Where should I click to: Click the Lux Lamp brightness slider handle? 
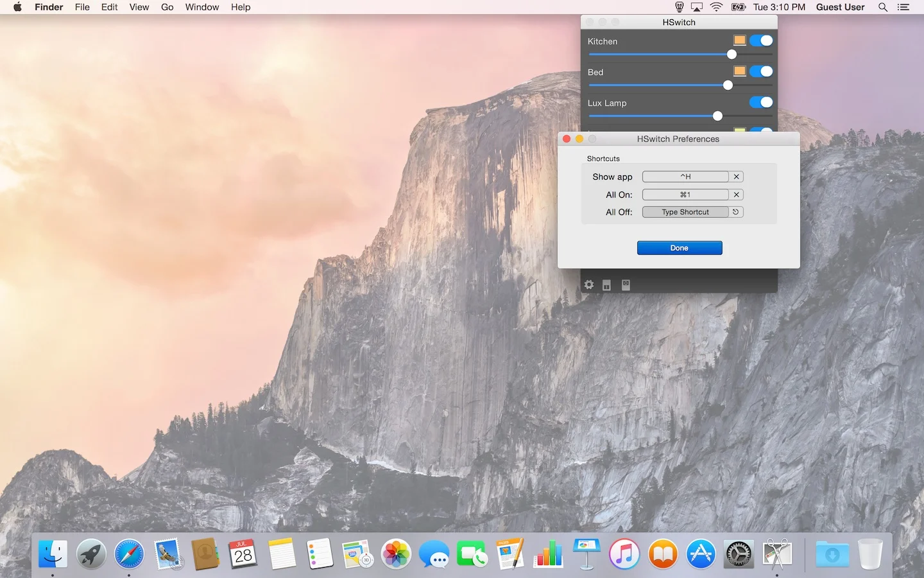pyautogui.click(x=717, y=116)
